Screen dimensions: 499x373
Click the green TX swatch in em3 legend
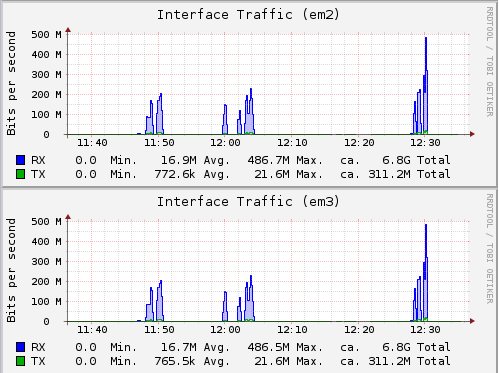21,361
